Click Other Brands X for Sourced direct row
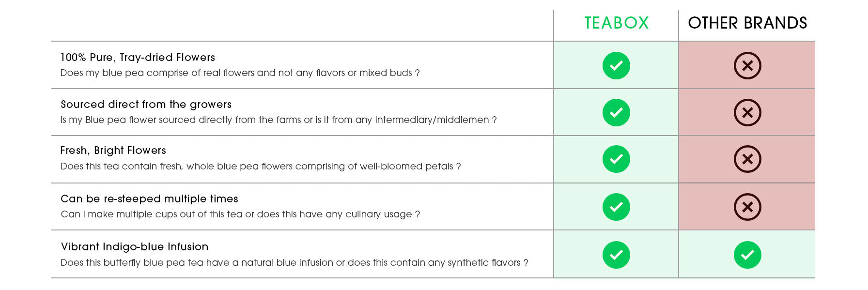This screenshot has height=290, width=868. 747,112
